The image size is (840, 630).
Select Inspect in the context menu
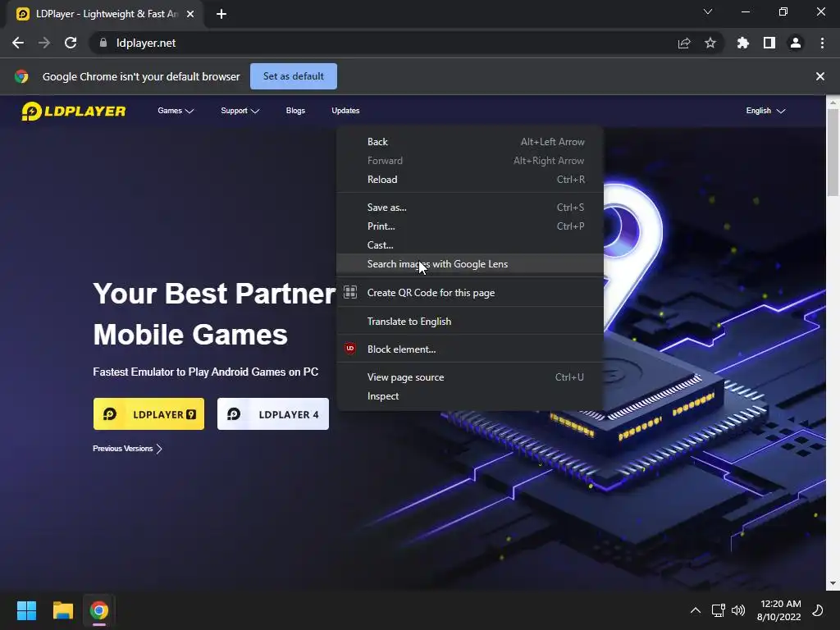(x=470, y=396)
